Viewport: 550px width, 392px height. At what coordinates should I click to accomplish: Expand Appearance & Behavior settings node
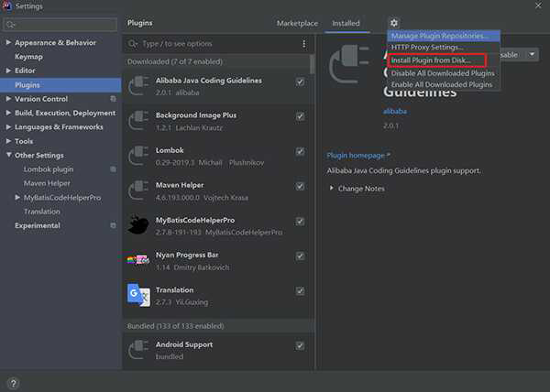(x=9, y=43)
